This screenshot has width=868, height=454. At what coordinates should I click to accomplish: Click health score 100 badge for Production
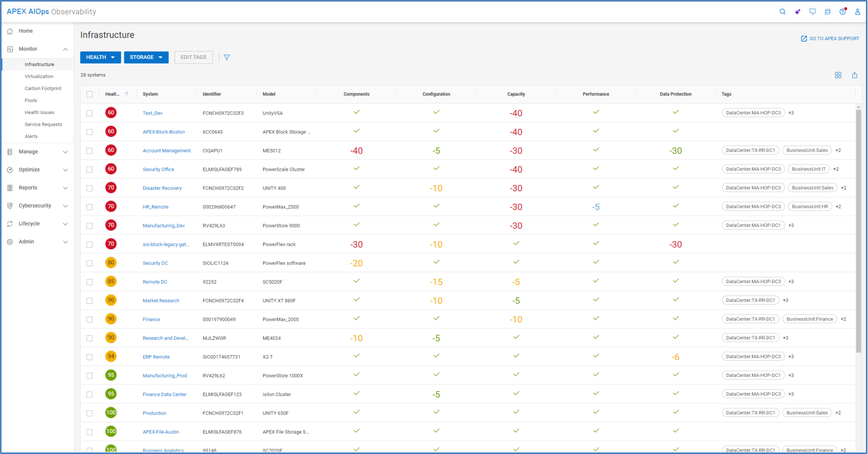coord(111,412)
